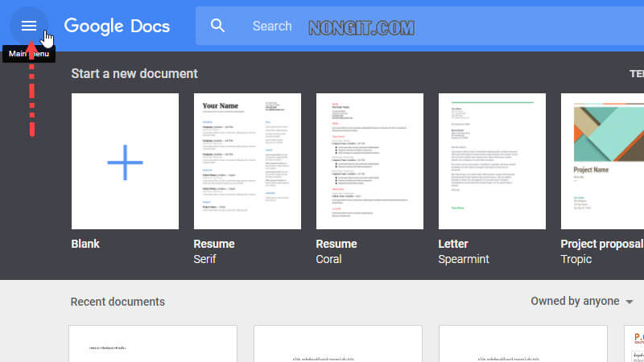The height and width of the screenshot is (362, 644).
Task: Open the Resume Coral template
Action: pos(369,162)
